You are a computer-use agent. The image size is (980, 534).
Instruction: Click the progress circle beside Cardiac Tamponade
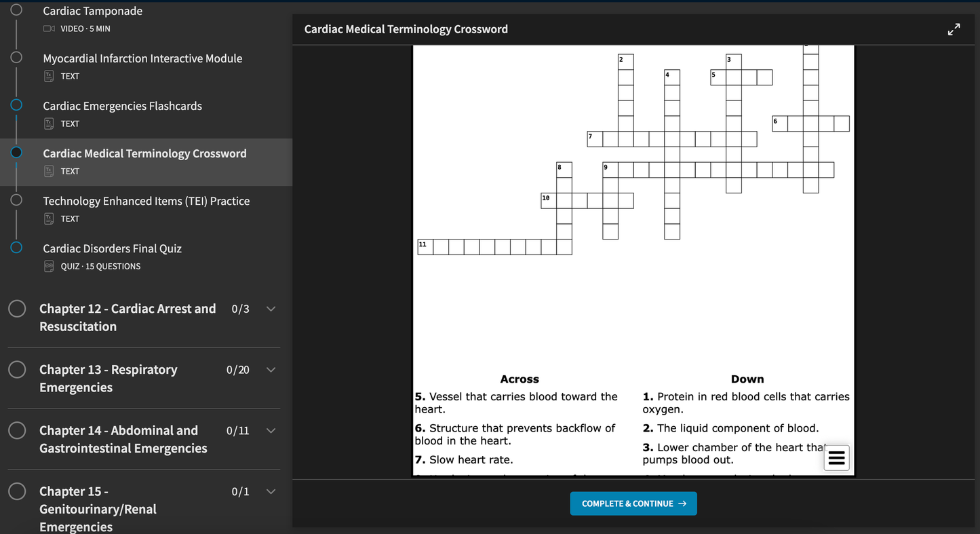click(16, 9)
